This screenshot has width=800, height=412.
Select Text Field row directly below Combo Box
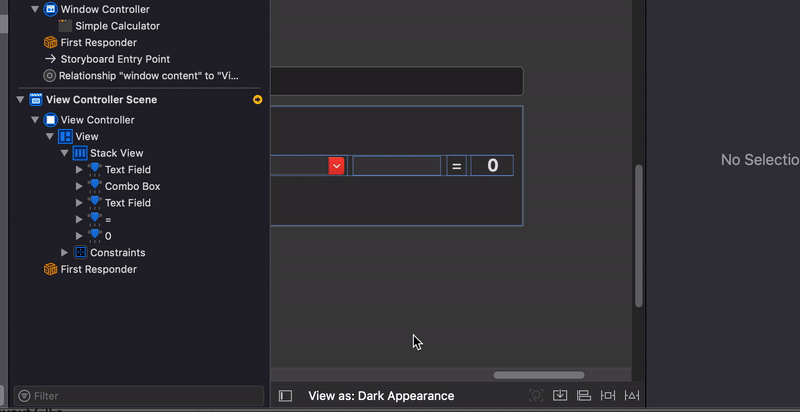[x=128, y=203]
